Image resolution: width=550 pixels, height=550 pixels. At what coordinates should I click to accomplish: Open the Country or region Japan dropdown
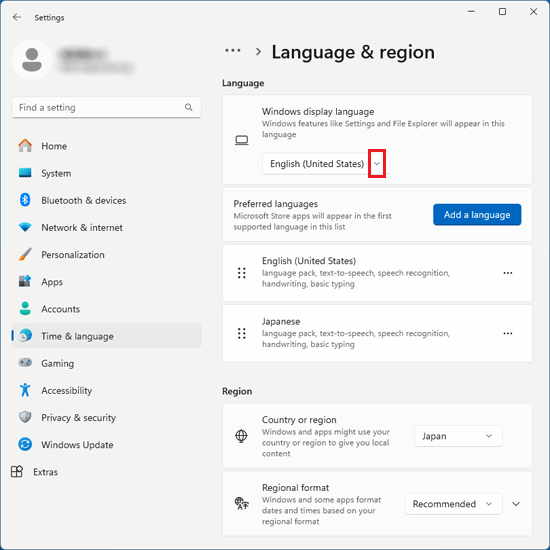(x=458, y=436)
